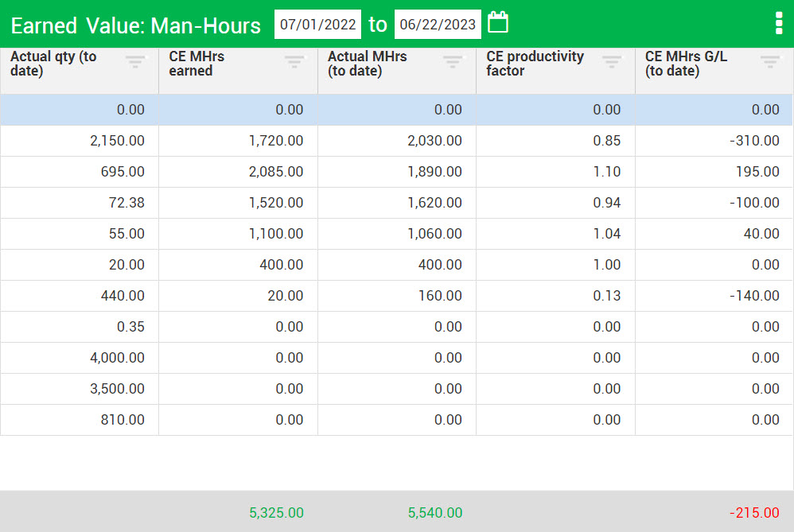The image size is (794, 532).
Task: Open filter for Actual MHrs column
Action: coord(453,60)
